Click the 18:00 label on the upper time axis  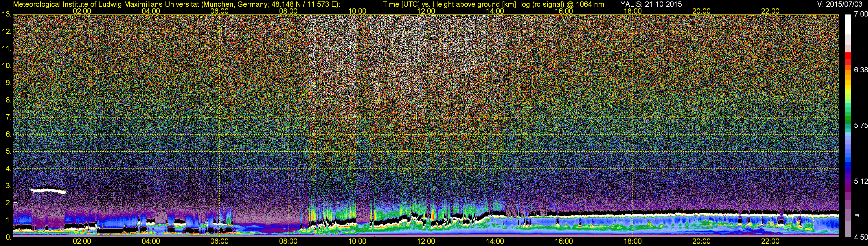pyautogui.click(x=632, y=11)
